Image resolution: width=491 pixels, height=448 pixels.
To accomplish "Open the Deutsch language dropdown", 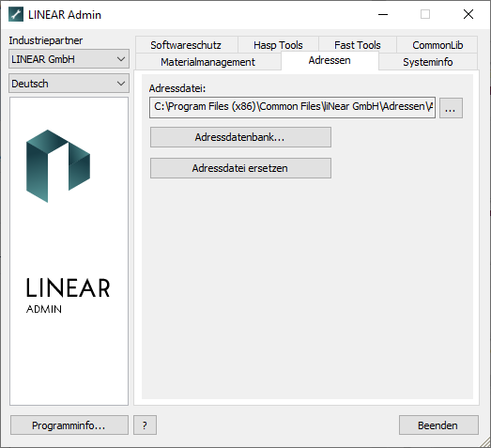I will coord(69,84).
